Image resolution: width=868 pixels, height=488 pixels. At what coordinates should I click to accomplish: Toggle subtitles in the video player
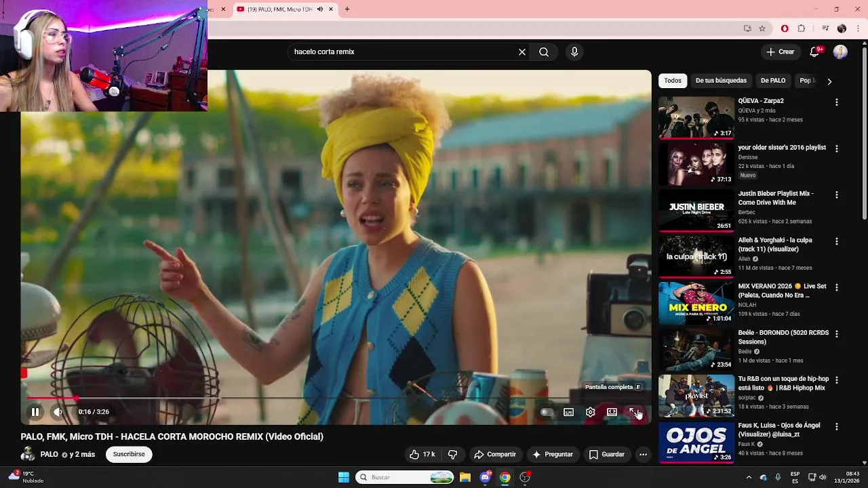(568, 412)
